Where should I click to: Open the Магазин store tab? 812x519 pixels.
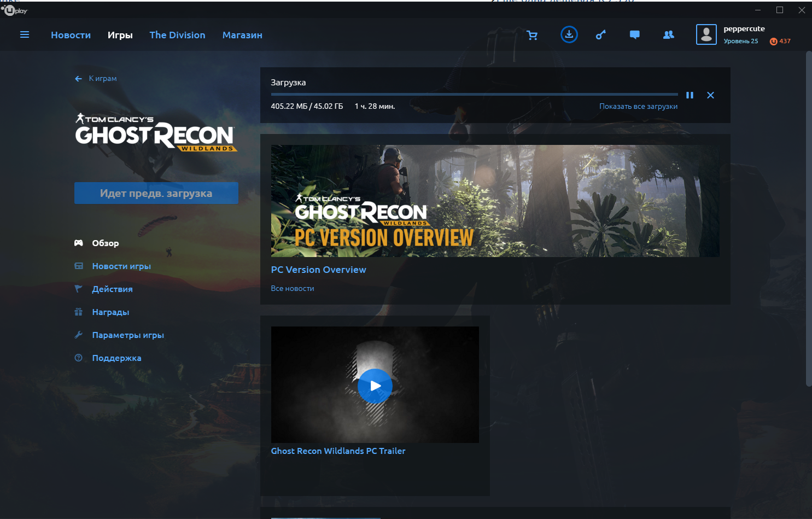click(242, 35)
